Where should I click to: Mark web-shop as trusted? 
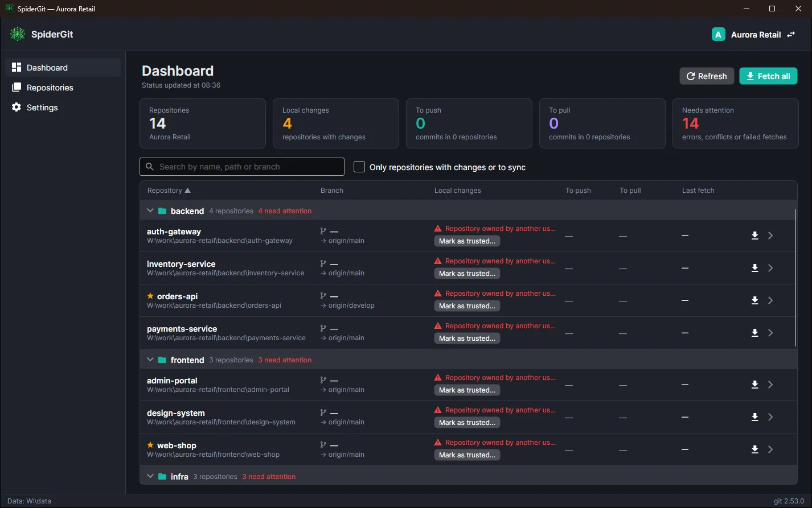click(x=467, y=455)
